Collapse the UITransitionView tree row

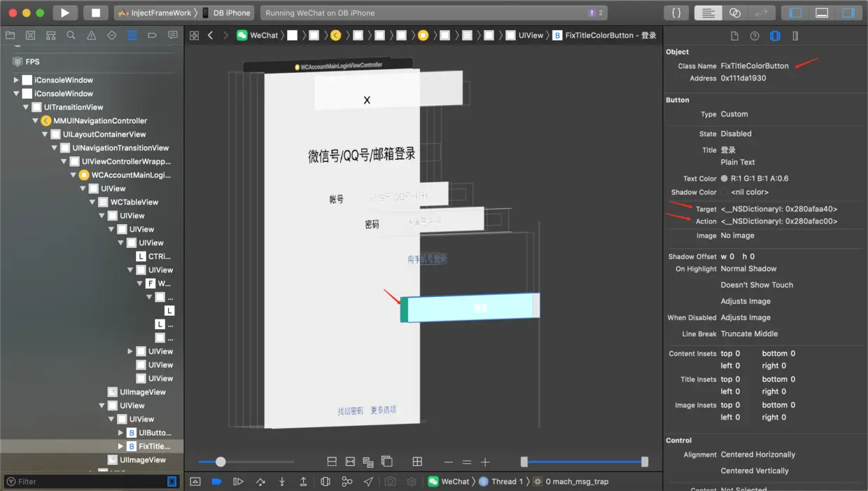[26, 107]
